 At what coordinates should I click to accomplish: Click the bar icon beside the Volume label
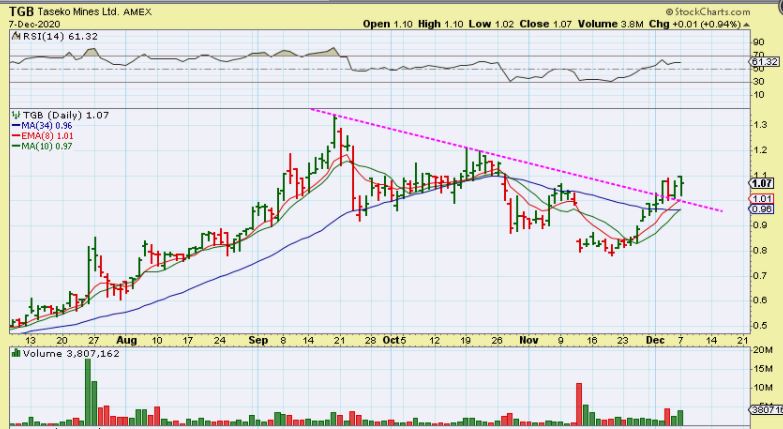pyautogui.click(x=16, y=354)
